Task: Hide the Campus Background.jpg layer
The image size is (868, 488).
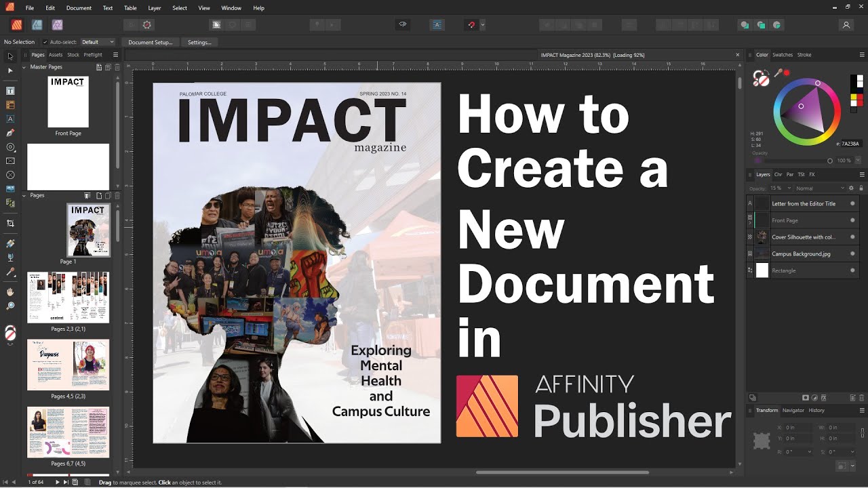Action: coord(852,253)
